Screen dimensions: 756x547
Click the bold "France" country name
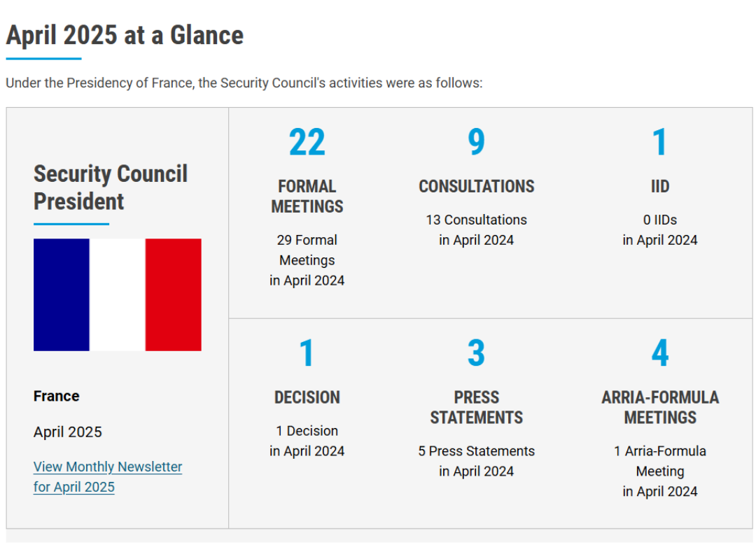pyautogui.click(x=57, y=396)
